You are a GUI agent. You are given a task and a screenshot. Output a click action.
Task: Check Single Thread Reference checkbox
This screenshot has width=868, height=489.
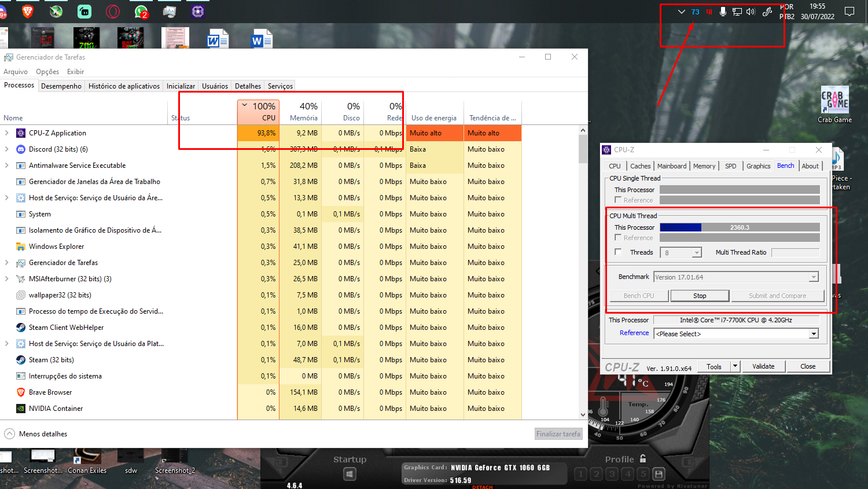tap(618, 200)
